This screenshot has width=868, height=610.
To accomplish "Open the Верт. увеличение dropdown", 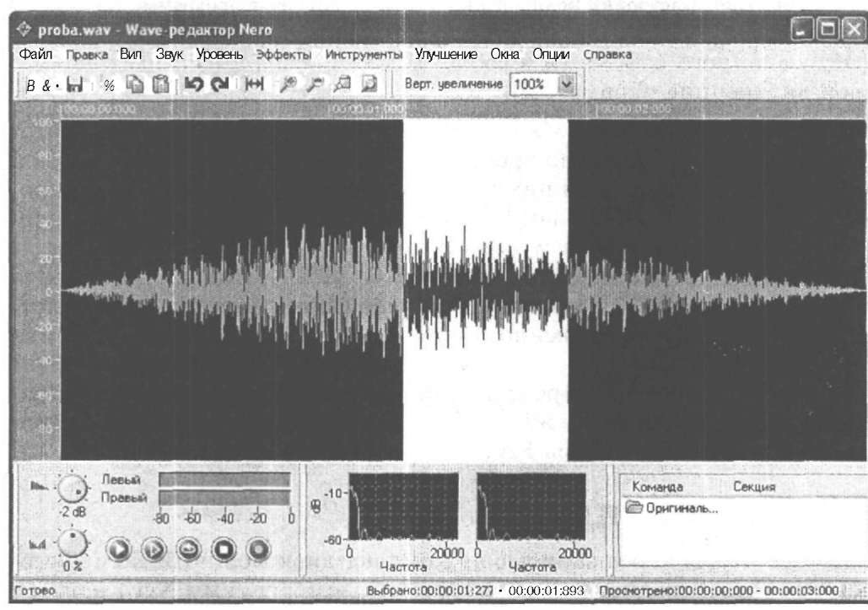I will click(566, 84).
